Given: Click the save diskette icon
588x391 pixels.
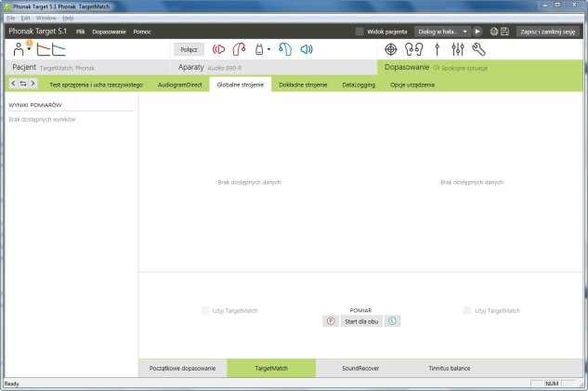Looking at the screenshot, I should [504, 32].
